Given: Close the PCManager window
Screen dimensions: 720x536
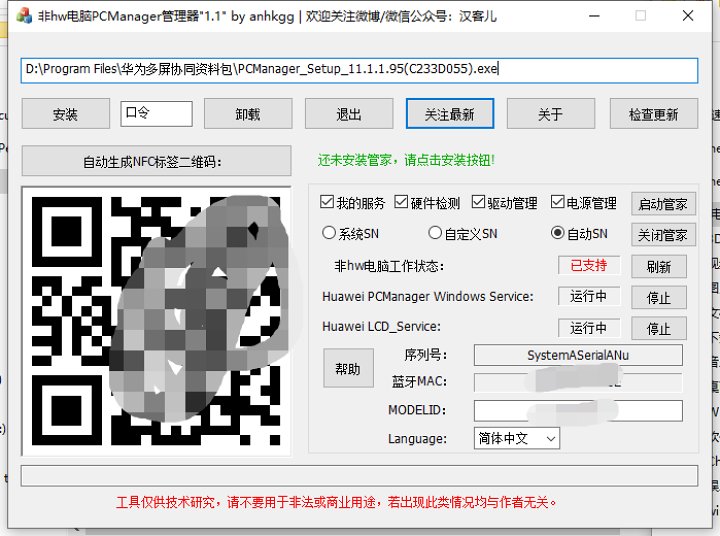Looking at the screenshot, I should pos(688,16).
